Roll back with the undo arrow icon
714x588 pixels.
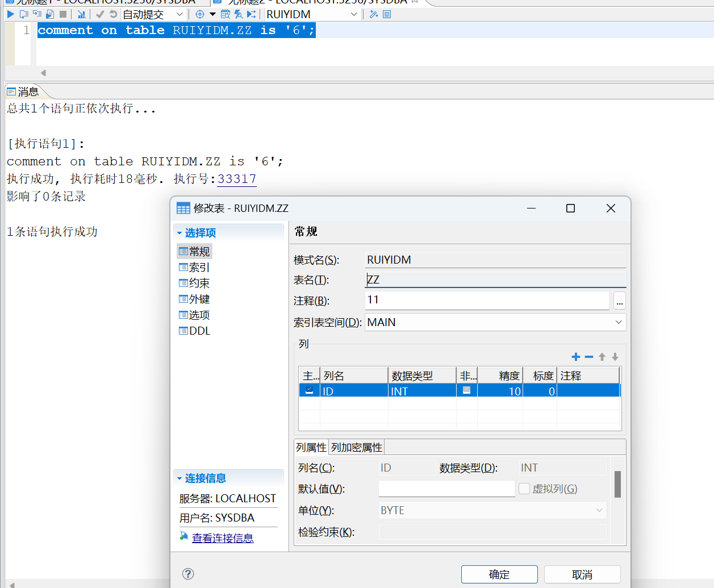tap(113, 14)
